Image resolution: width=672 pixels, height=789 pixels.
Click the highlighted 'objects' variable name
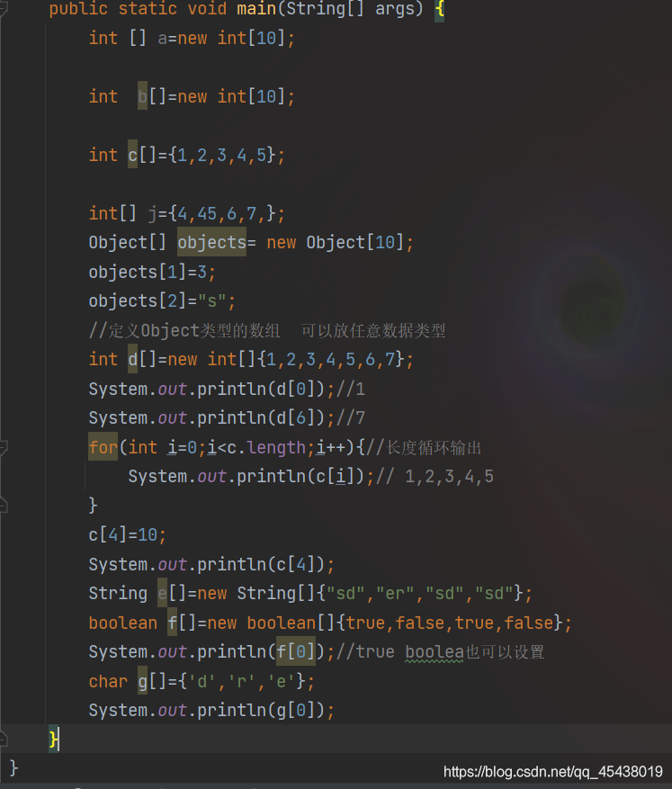coord(211,243)
